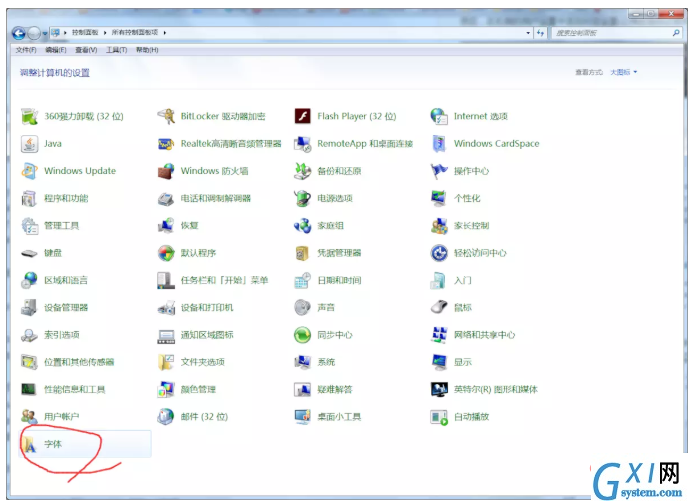Click the 个性化 link text
The image size is (689, 501).
[467, 199]
